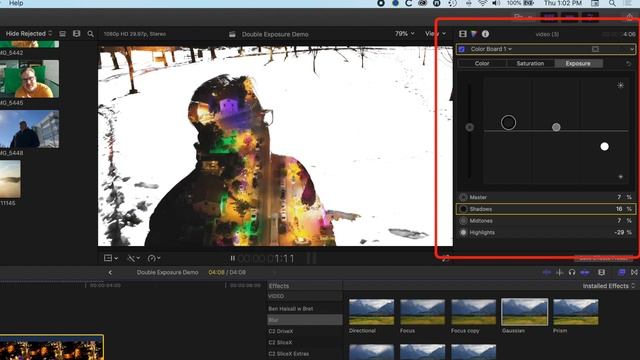Toggle timeline skimming icon
Screen dimensions: 640x360
(x=547, y=272)
